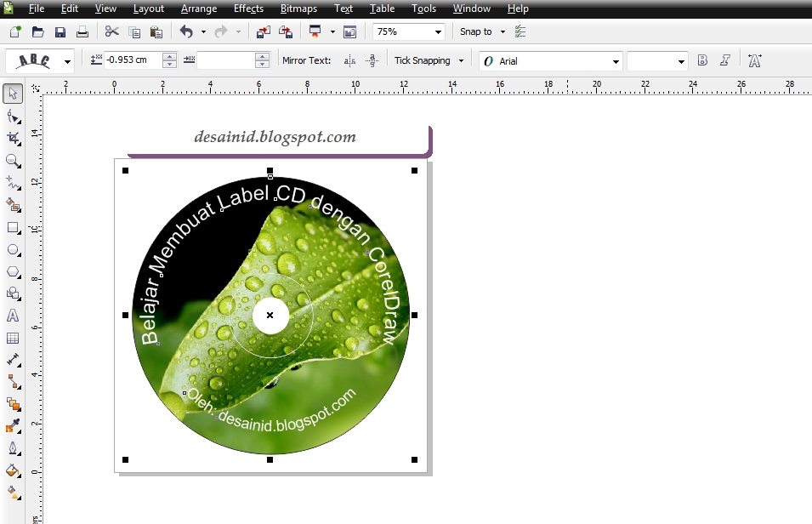The width and height of the screenshot is (812, 524).
Task: Click the Export icon
Action: [286, 32]
